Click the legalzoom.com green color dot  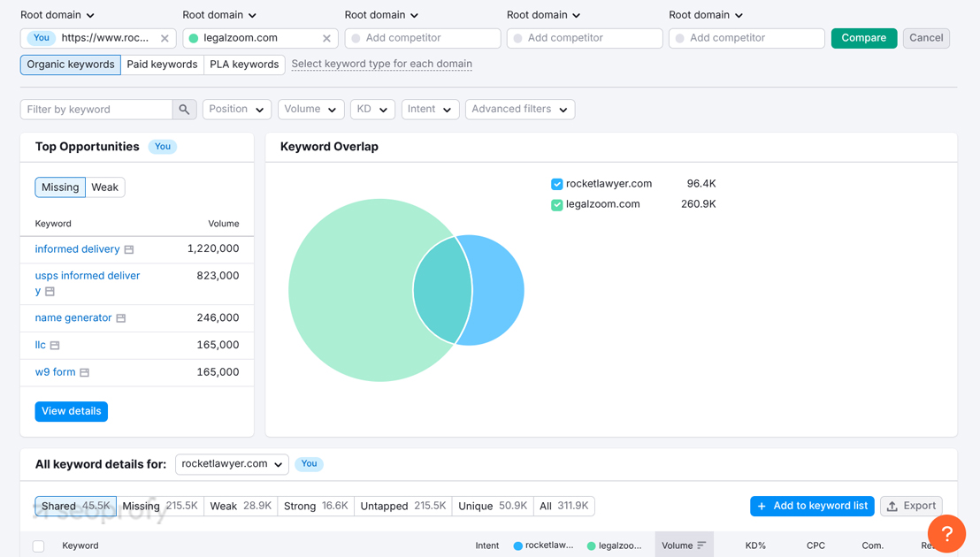pos(194,38)
